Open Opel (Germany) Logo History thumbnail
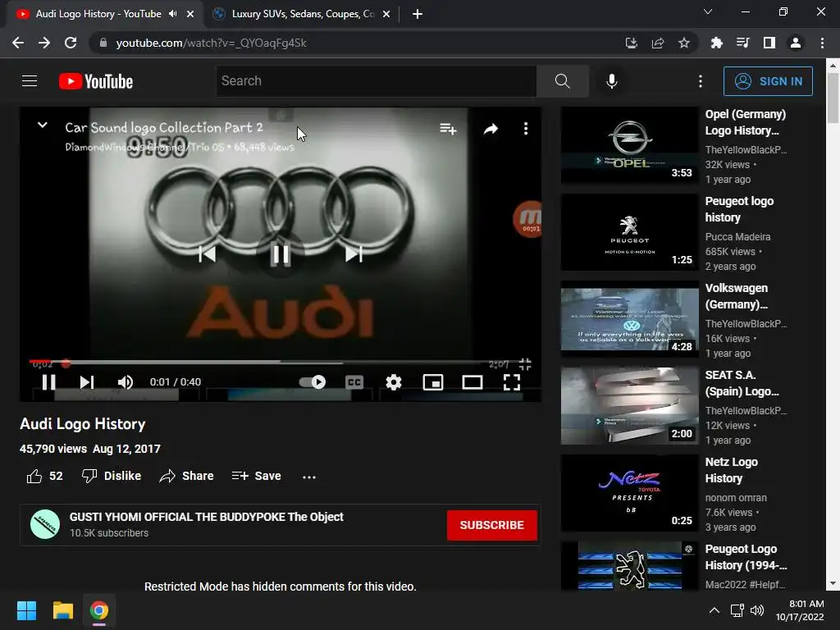This screenshot has height=630, width=840. point(629,145)
